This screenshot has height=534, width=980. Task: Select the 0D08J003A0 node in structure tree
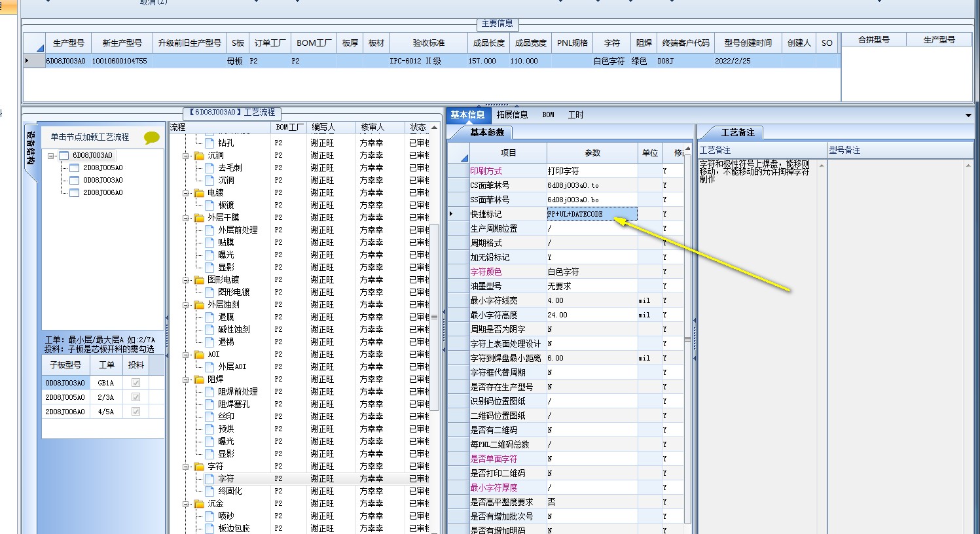pyautogui.click(x=103, y=181)
